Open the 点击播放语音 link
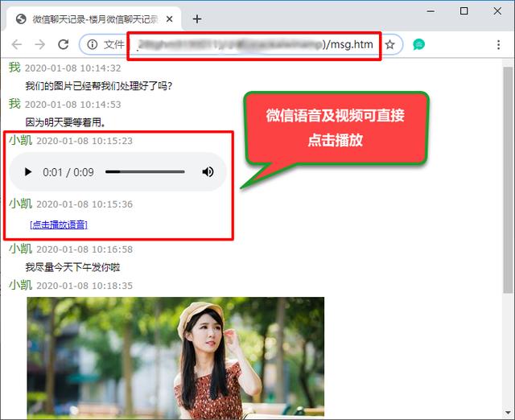 tap(58, 224)
